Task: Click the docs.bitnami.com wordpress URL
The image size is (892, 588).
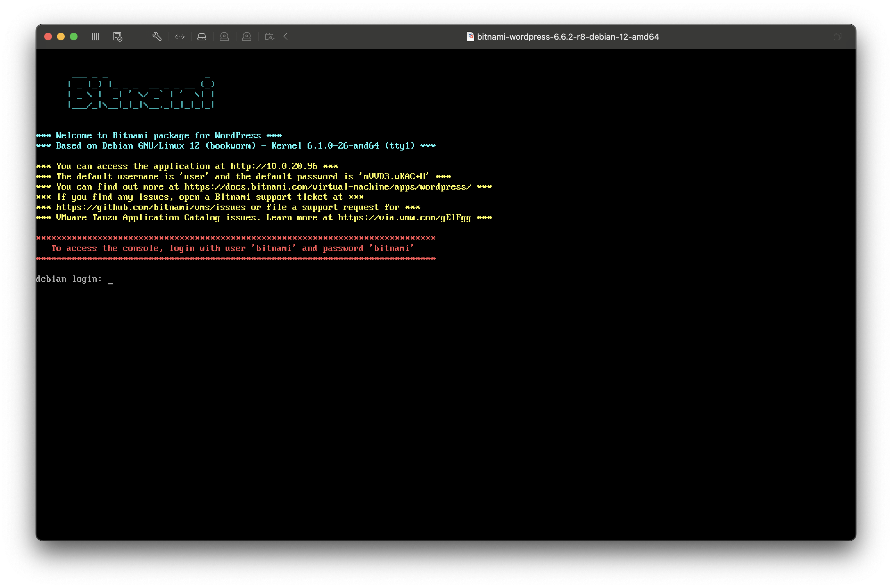Action: 327,187
